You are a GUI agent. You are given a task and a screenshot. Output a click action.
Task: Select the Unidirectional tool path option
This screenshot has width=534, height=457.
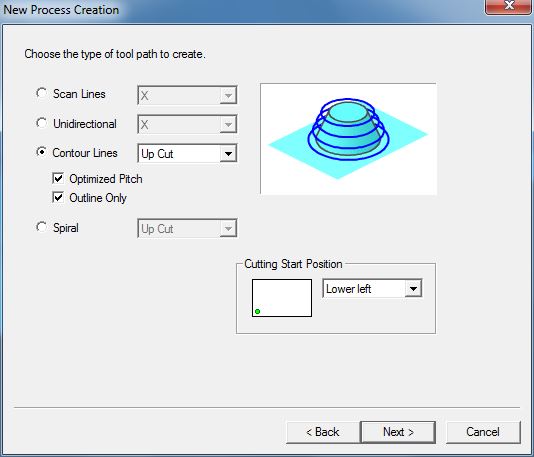(x=42, y=123)
